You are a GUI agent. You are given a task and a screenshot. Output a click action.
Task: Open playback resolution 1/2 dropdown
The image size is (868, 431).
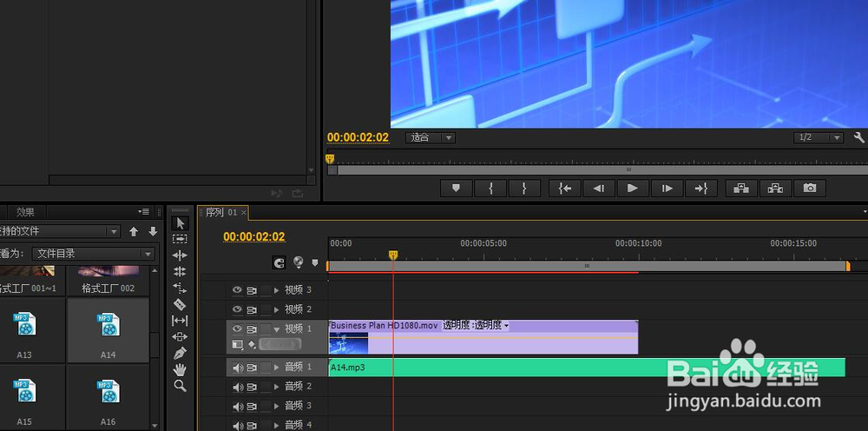pos(819,137)
